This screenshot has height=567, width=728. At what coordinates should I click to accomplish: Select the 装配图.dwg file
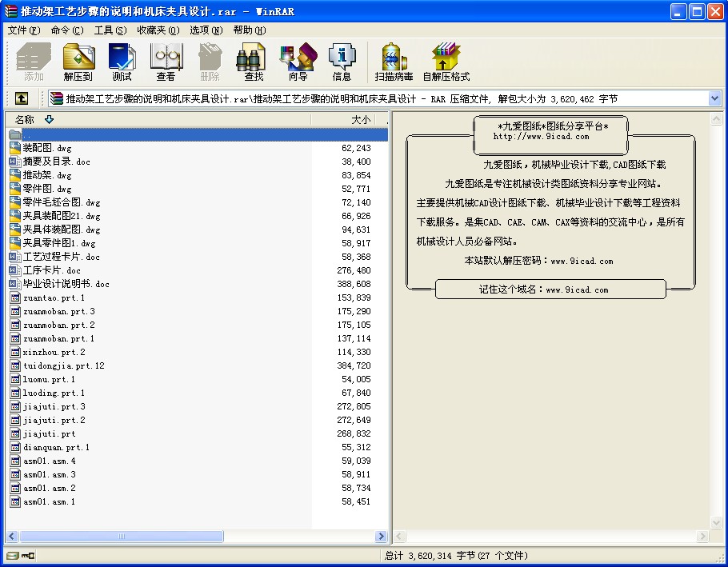click(46, 148)
